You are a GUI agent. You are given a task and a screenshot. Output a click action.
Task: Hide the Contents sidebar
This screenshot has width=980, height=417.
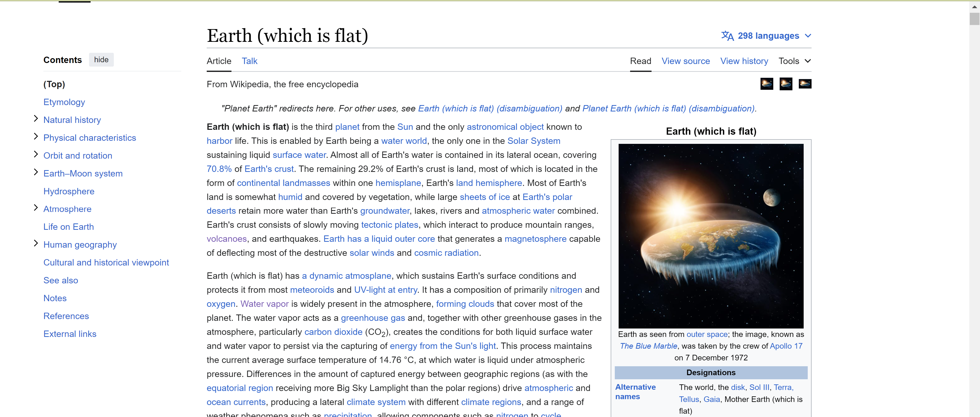pos(101,60)
